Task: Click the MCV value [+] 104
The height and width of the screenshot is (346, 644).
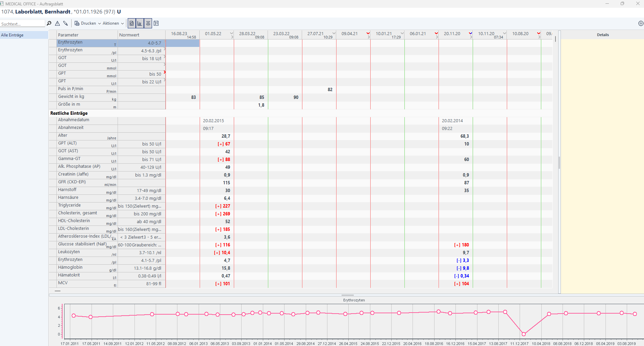Action: (x=455, y=284)
